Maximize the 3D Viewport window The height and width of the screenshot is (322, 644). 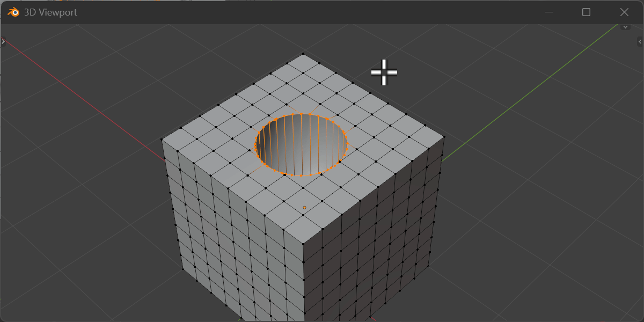tap(586, 12)
